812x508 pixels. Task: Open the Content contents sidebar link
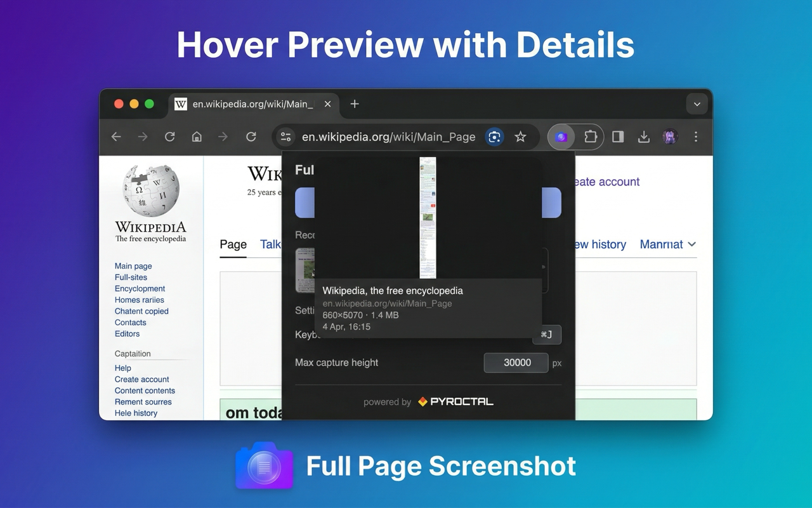145,391
